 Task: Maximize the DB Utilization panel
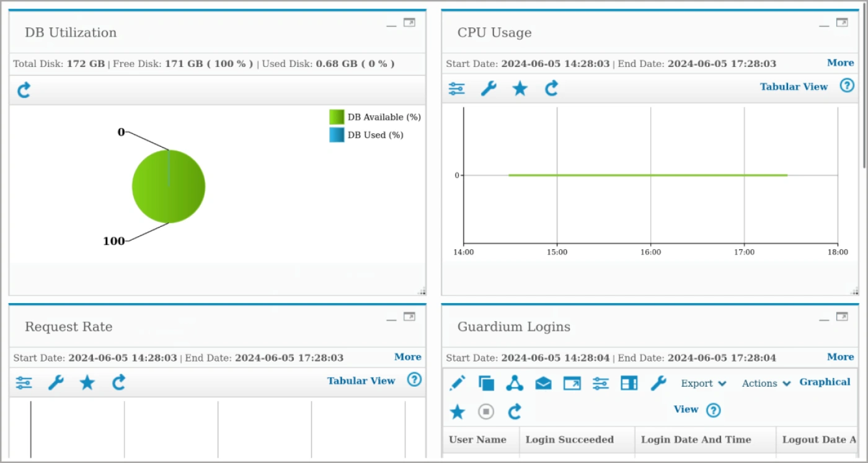(409, 22)
